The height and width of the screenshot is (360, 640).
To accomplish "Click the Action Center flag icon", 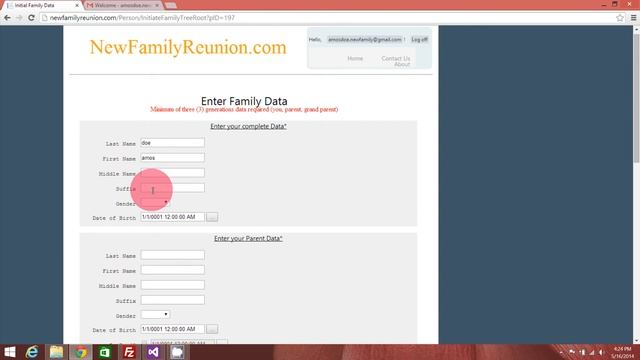I will (572, 352).
